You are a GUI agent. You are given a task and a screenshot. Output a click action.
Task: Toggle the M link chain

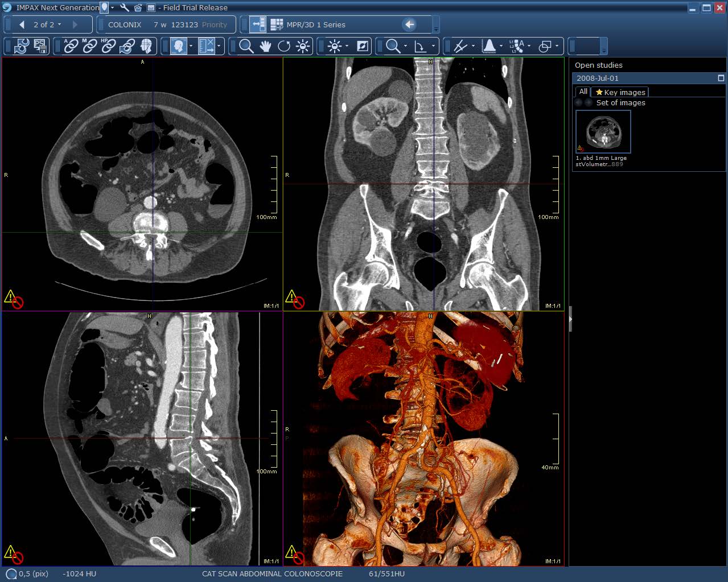(89, 46)
